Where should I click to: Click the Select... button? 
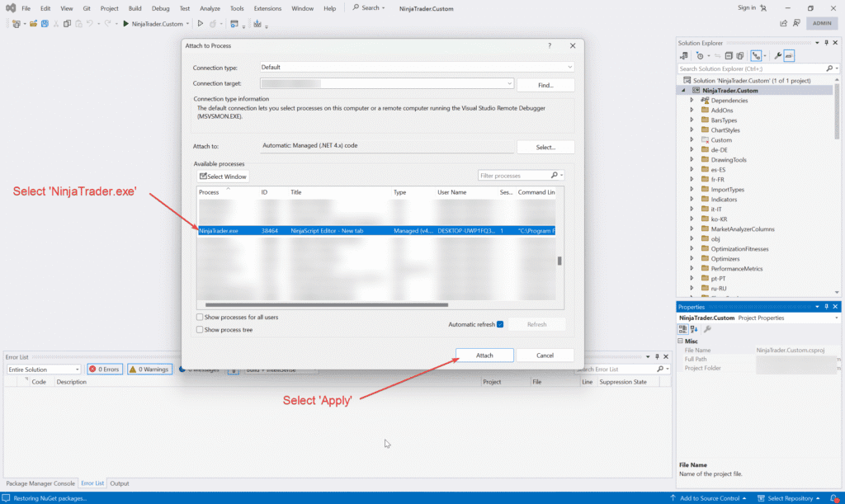545,147
